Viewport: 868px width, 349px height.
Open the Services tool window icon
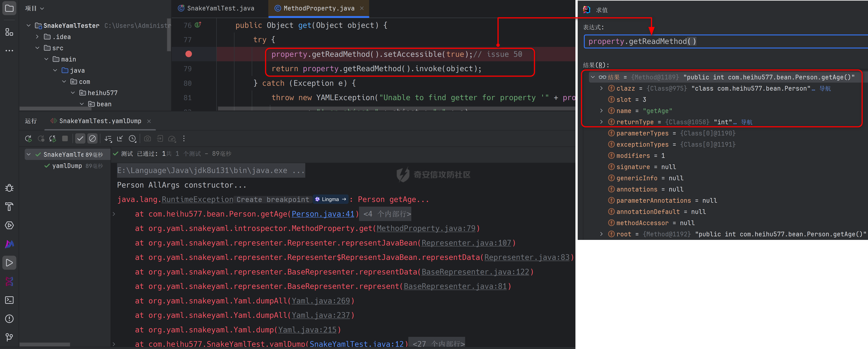coord(10,225)
